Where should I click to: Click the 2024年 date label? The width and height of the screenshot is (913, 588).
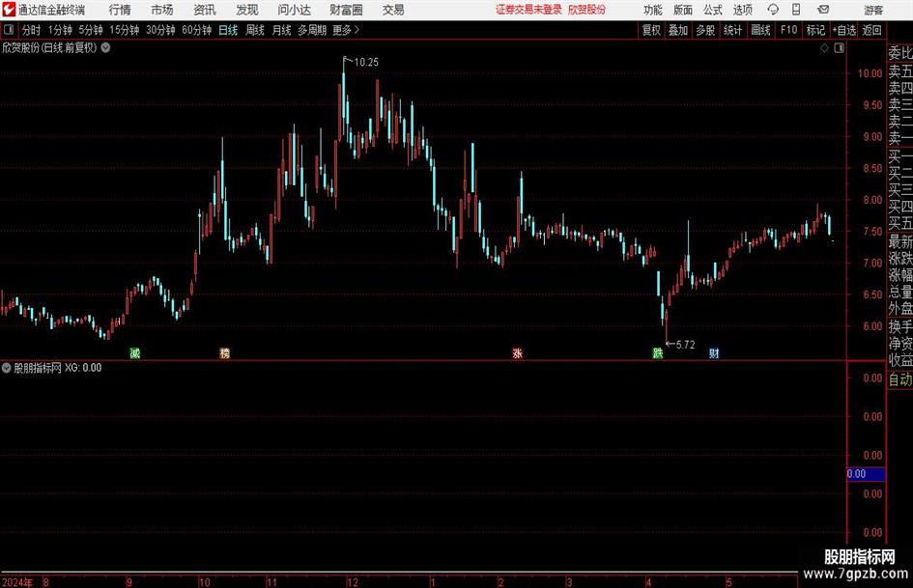[x=17, y=582]
